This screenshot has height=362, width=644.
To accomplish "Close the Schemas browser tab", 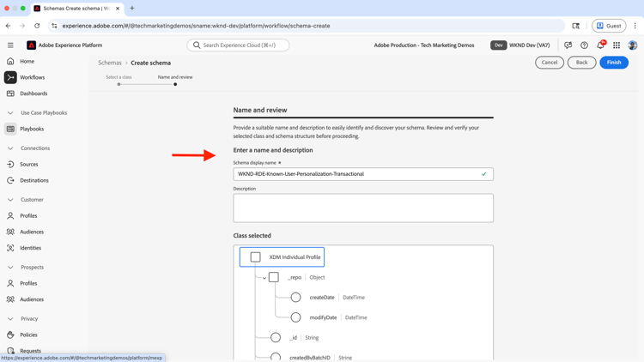I will [x=118, y=9].
